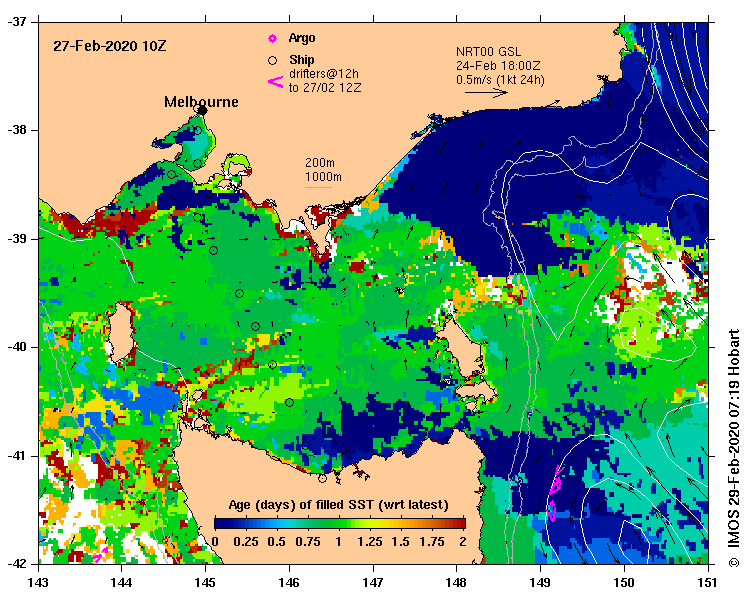Click the '143' longitude axis label
The image size is (749, 600).
(x=38, y=582)
